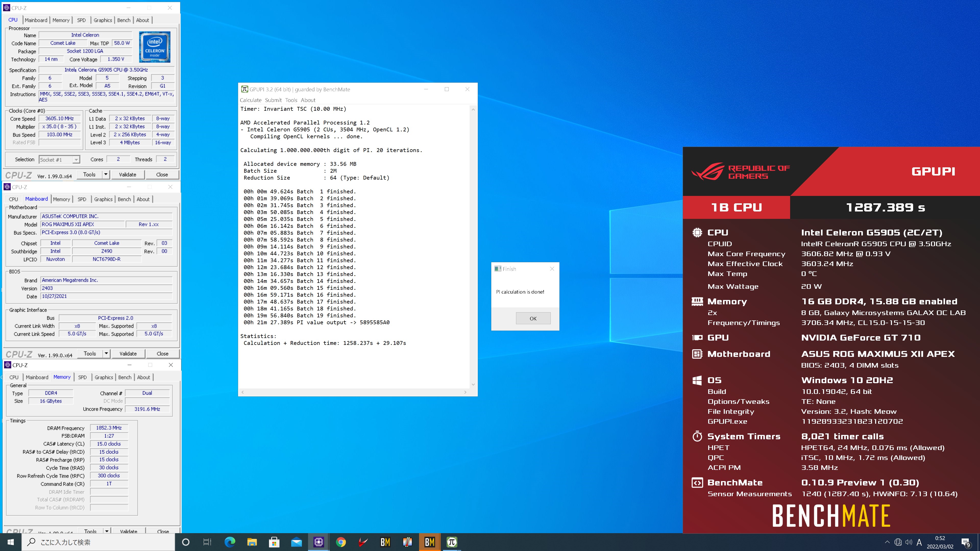Image resolution: width=980 pixels, height=551 pixels.
Task: Click GPUPI horizontal scrollbar right arrow
Action: 465,392
